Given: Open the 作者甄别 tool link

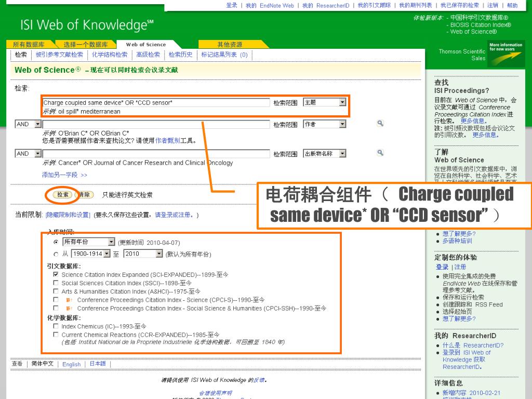Looking at the screenshot, I should pyautogui.click(x=168, y=140).
